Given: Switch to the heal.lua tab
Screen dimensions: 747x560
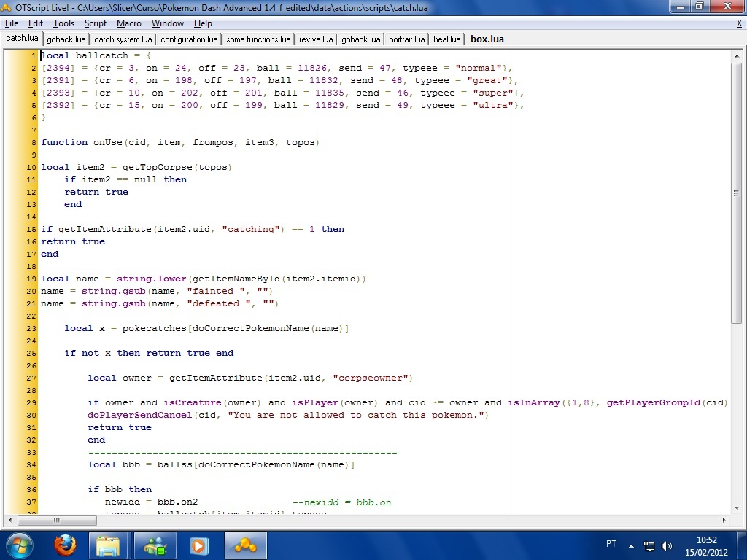Looking at the screenshot, I should point(447,39).
